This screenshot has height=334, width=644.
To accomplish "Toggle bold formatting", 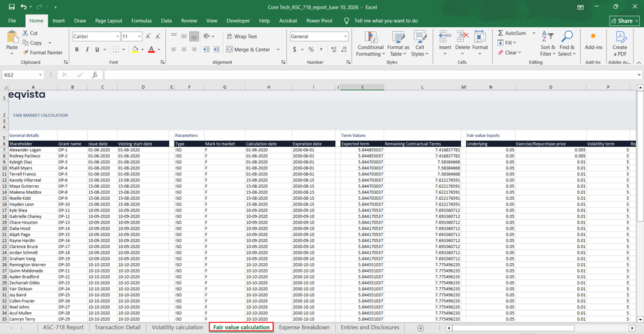I will click(x=77, y=50).
